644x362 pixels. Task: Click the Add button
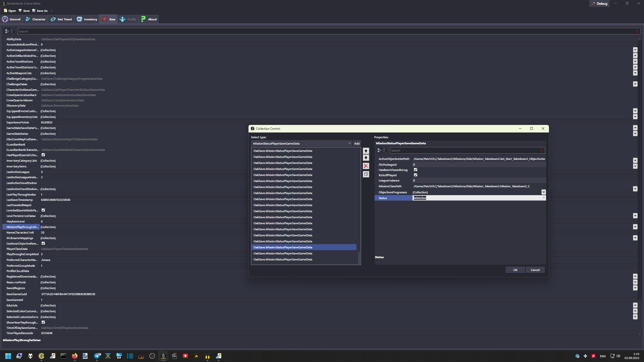pyautogui.click(x=357, y=143)
